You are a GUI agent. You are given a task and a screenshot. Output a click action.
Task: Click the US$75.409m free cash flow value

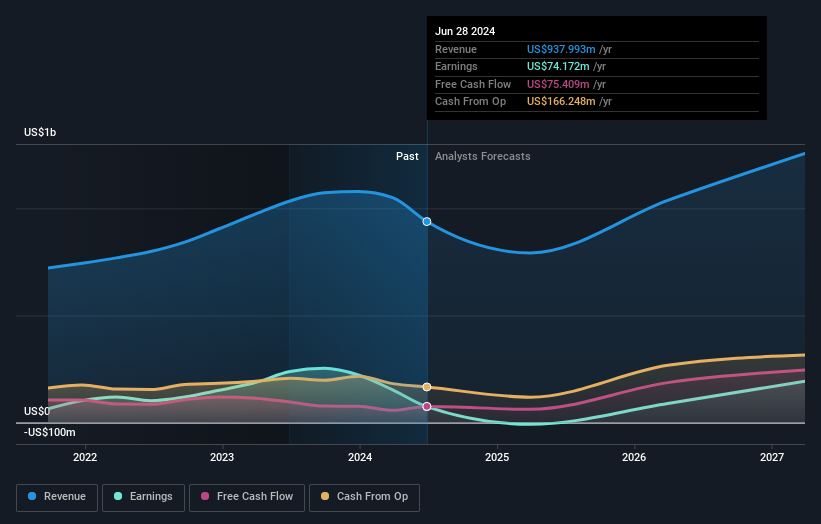pyautogui.click(x=558, y=84)
